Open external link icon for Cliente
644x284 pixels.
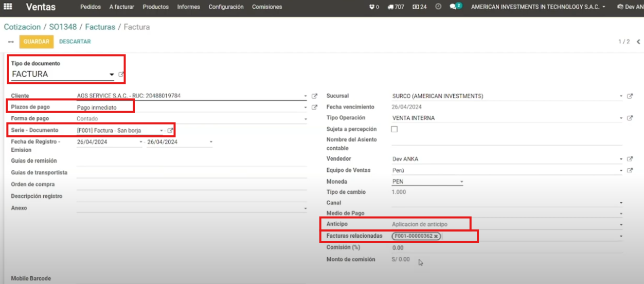click(315, 96)
